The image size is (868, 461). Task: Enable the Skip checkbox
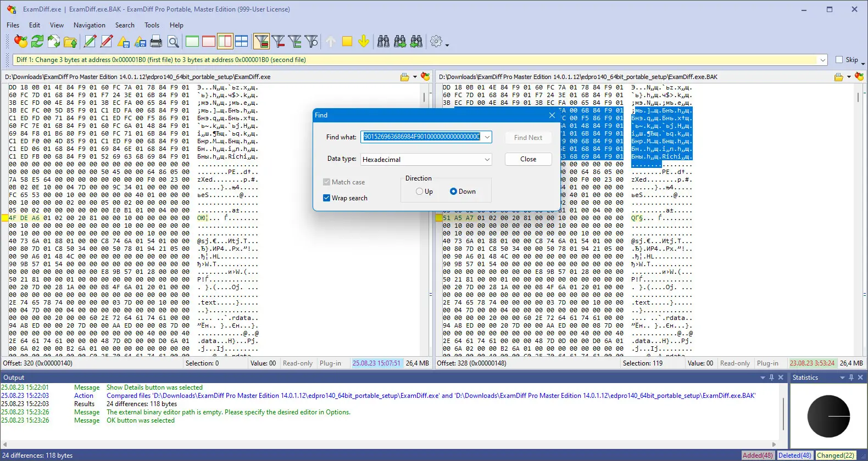point(839,60)
